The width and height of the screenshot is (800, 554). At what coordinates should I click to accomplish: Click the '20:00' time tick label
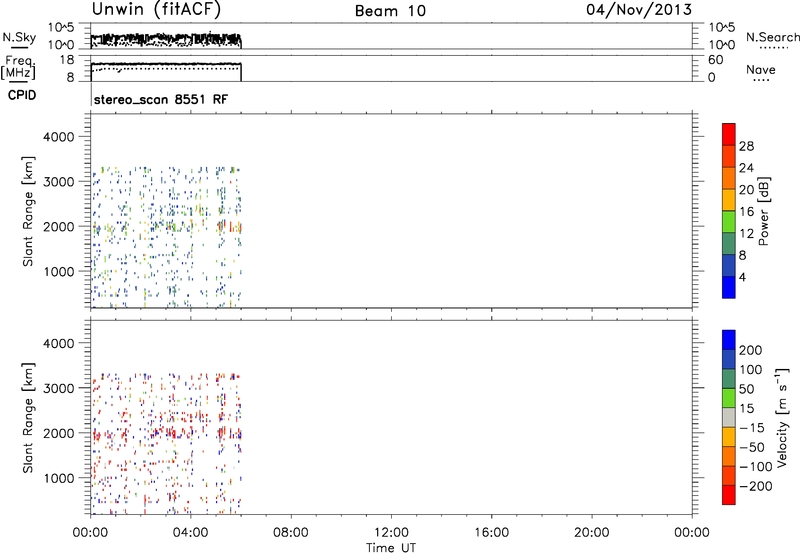(x=591, y=533)
